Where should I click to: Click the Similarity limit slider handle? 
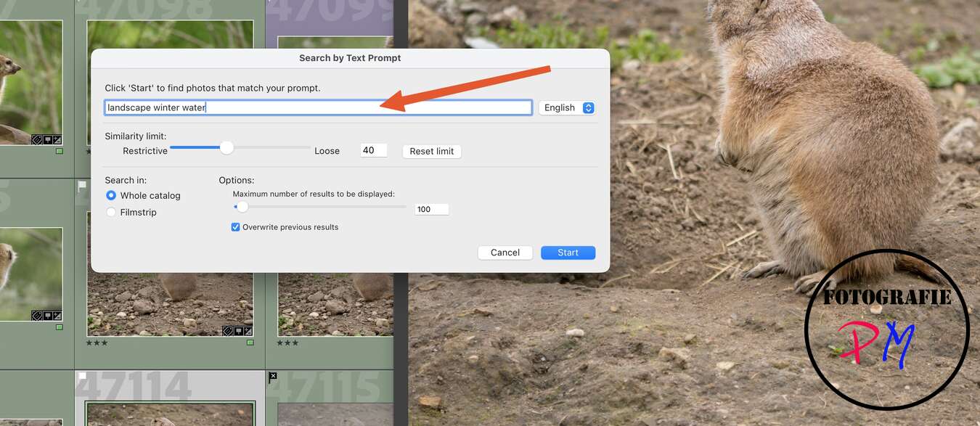[227, 147]
